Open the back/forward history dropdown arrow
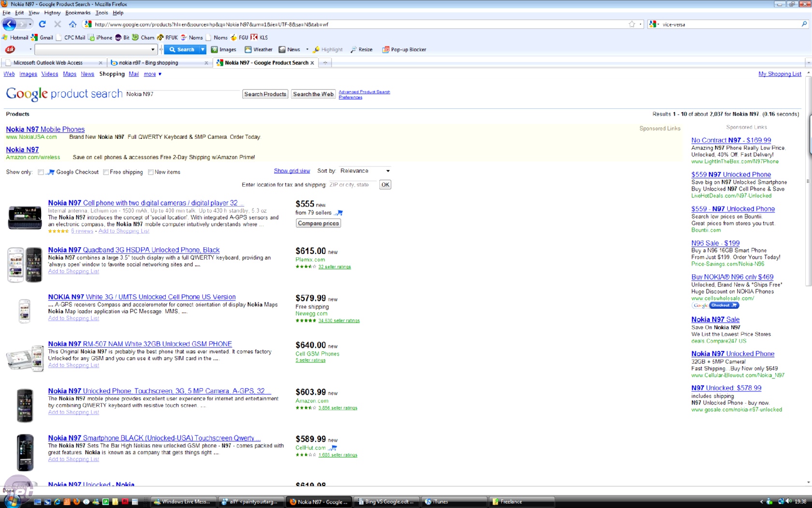Screen dimensions: 812x508 click(30, 24)
